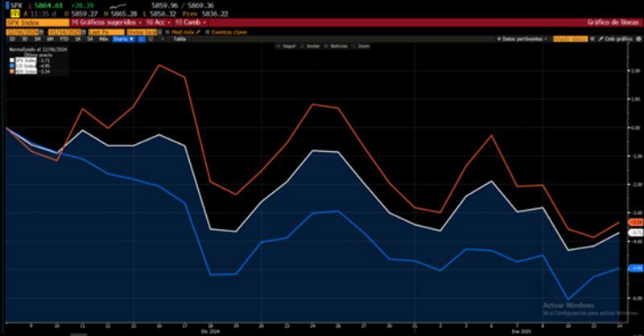The height and width of the screenshot is (336, 644).
Task: Open the Diario frequency dropdown
Action: 123,39
